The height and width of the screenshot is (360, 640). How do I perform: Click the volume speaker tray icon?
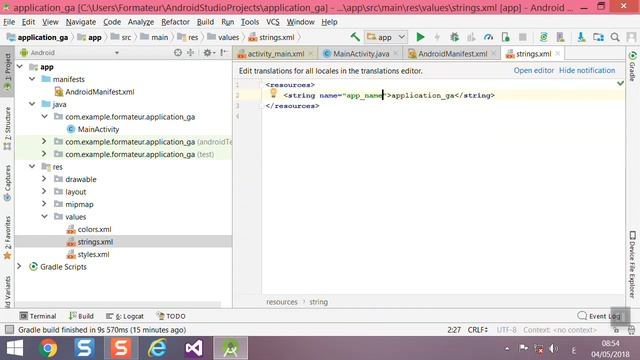click(553, 349)
